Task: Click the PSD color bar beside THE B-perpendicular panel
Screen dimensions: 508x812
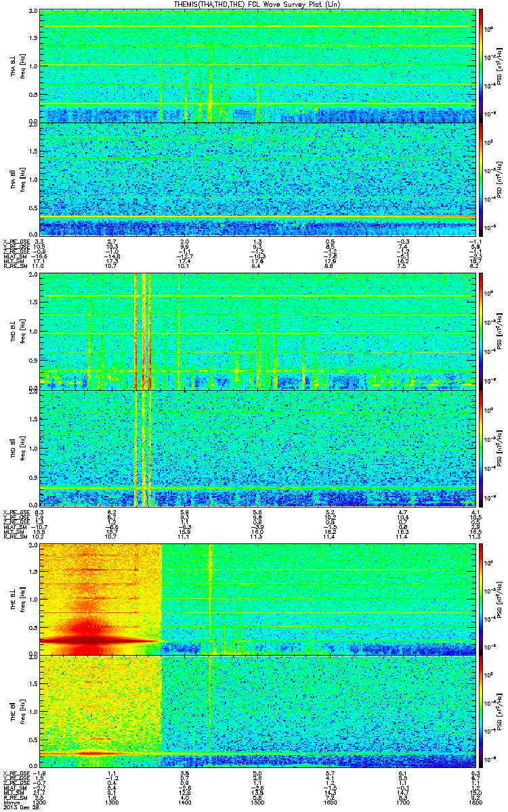Action: tap(481, 600)
